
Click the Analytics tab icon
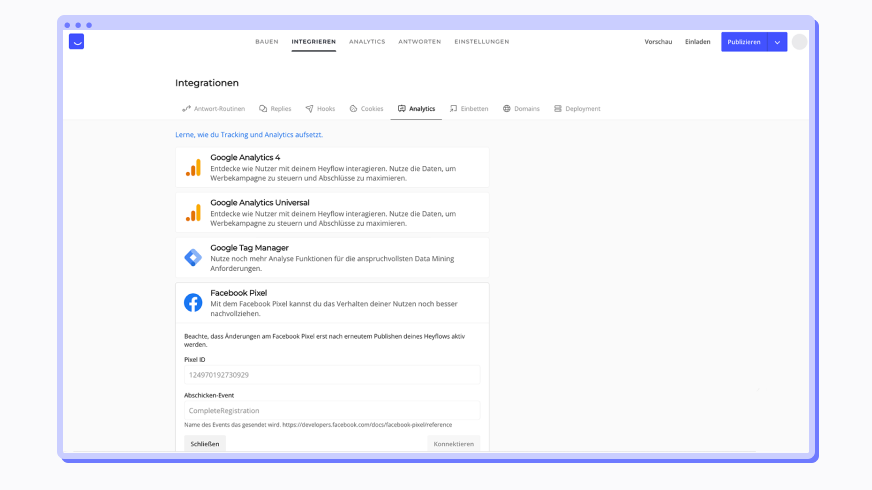pos(402,108)
